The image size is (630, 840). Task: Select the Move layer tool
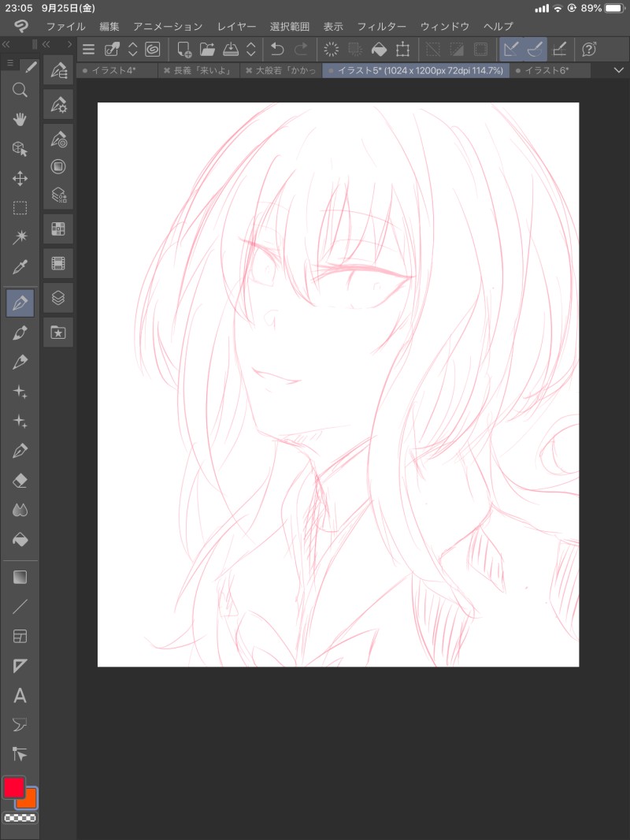[x=20, y=178]
